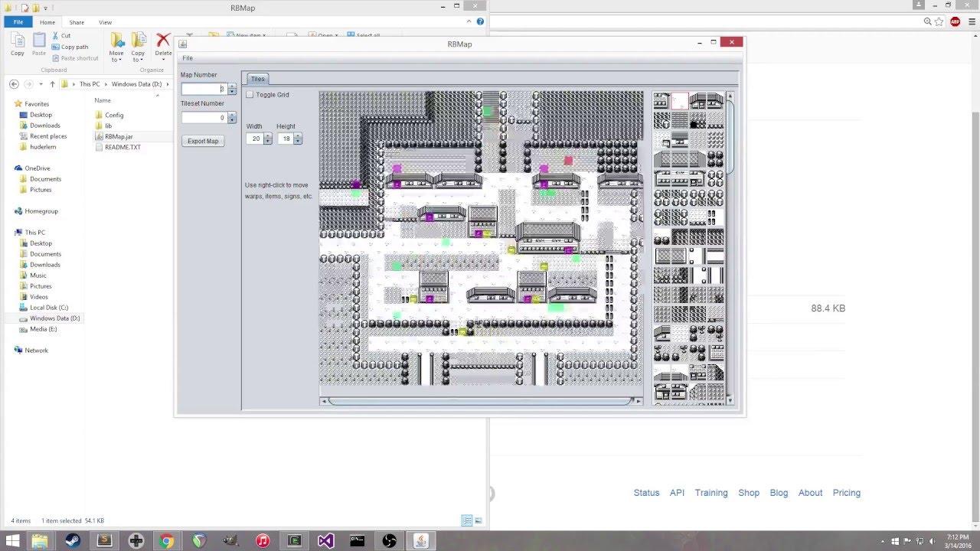Open Explorer help question mark icon
Screen dimensions: 980x551
point(479,22)
